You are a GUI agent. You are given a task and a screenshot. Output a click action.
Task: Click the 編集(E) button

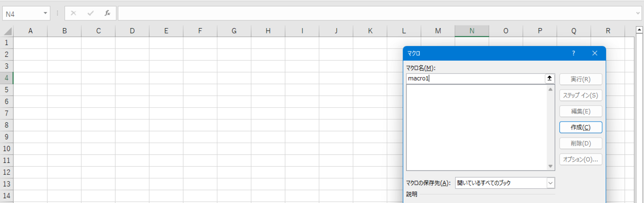point(580,111)
